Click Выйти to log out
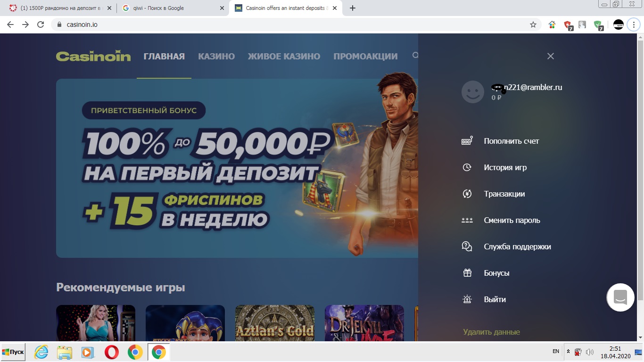644x362 pixels. (x=495, y=299)
